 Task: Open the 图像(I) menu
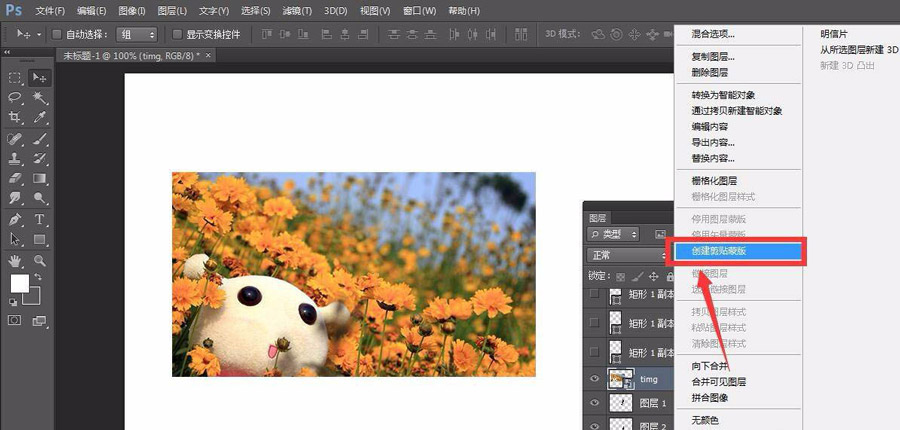(131, 11)
